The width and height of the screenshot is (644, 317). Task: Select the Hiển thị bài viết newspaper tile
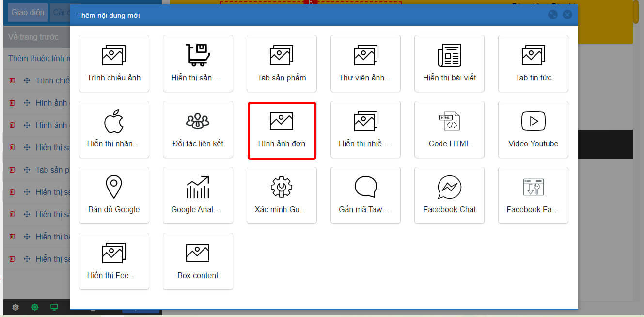[449, 63]
